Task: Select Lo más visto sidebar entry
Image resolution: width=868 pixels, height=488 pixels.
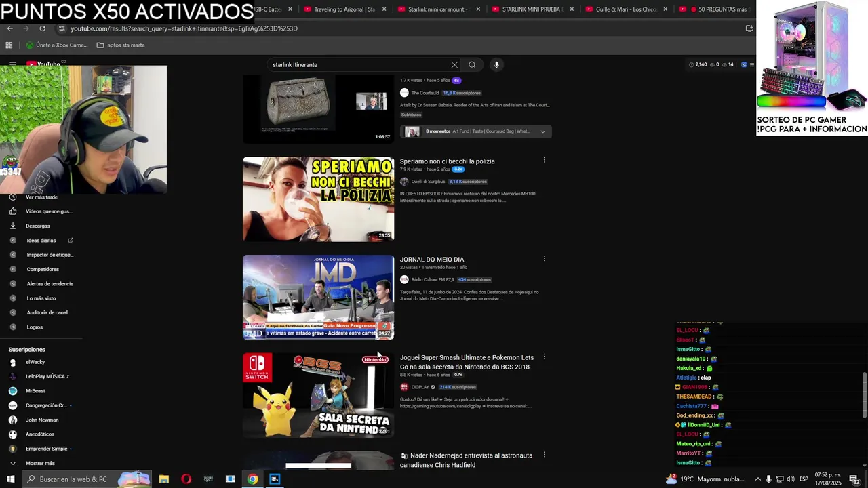Action: 41,298
